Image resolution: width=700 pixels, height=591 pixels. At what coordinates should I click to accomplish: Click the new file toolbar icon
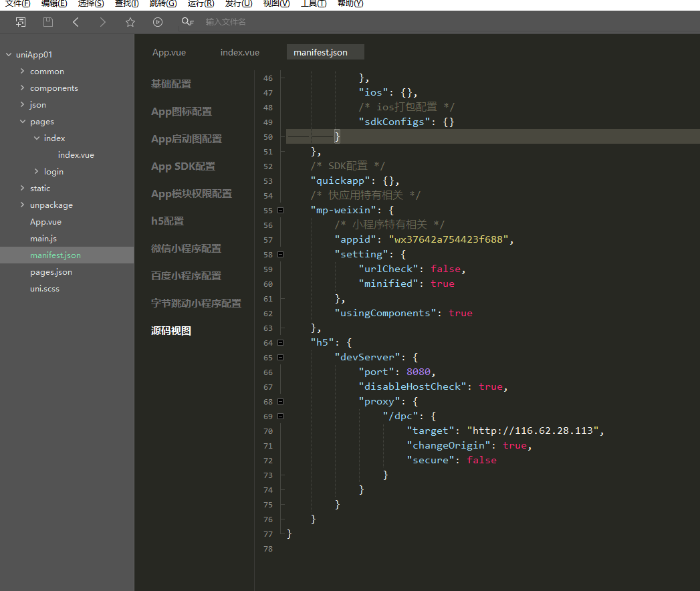(x=21, y=22)
